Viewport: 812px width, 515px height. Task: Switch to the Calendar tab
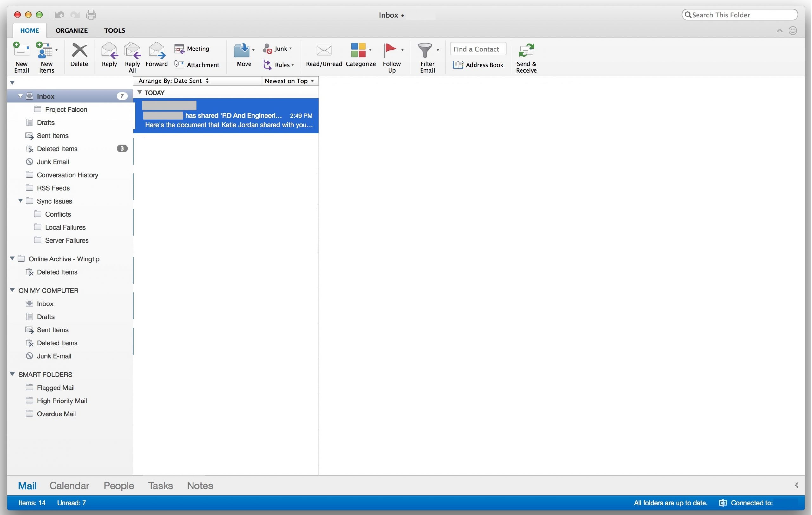click(x=69, y=486)
